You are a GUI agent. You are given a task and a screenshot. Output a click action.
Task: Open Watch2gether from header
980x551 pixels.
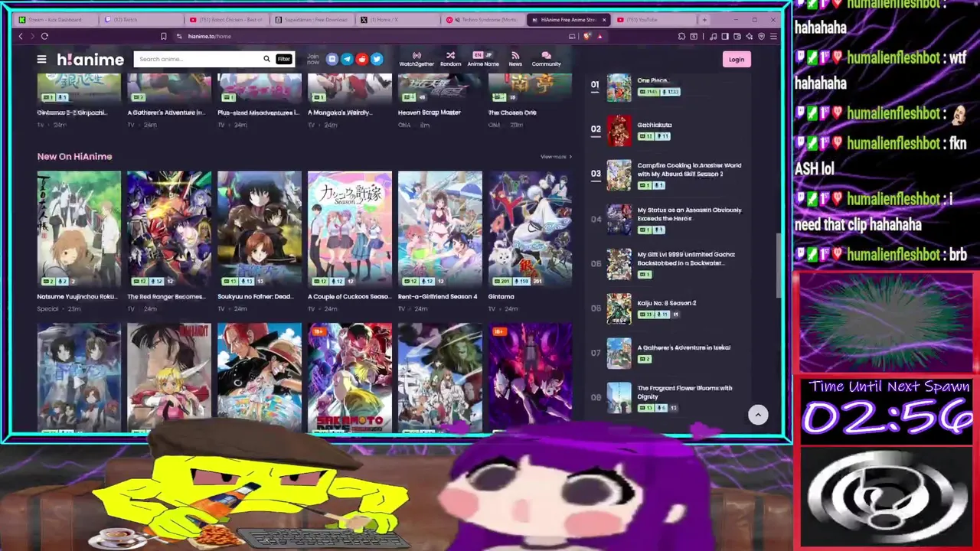coord(416,59)
